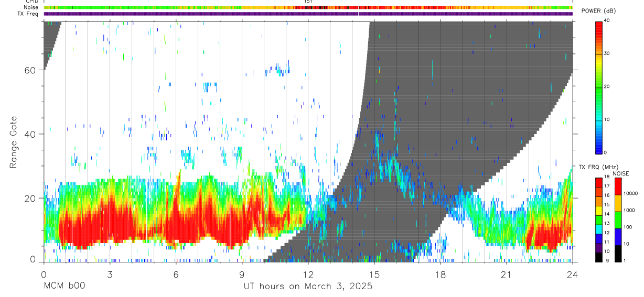Click the green 100–1000 NOISE legend swatch

[618, 220]
